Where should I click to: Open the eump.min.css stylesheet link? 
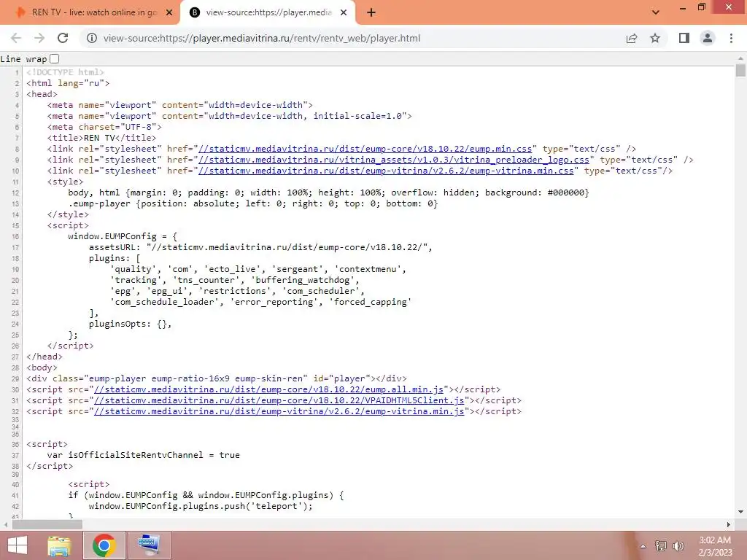pos(365,149)
